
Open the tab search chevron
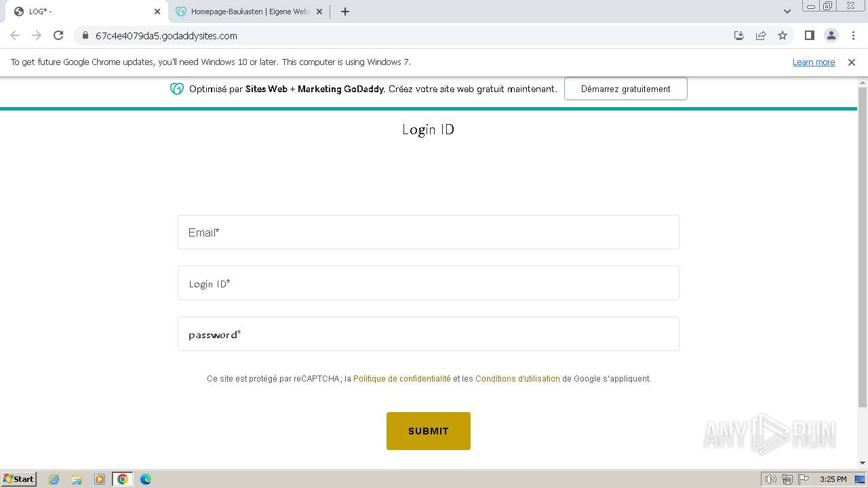pyautogui.click(x=787, y=12)
